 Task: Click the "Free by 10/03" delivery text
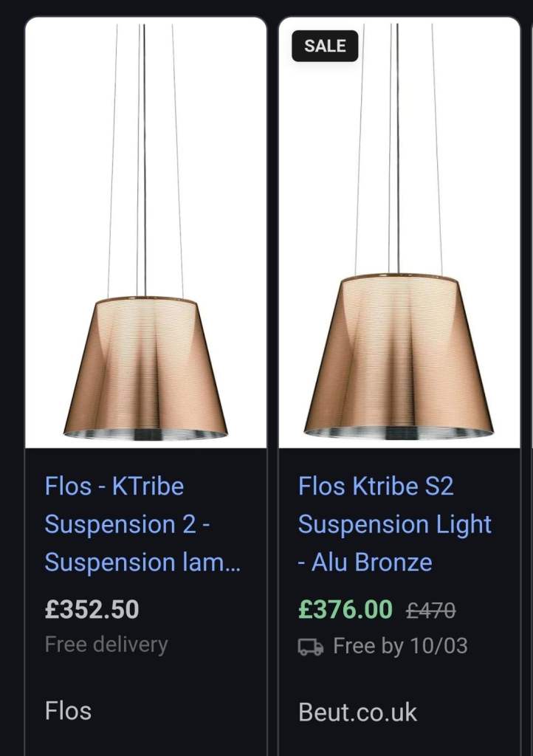click(400, 647)
